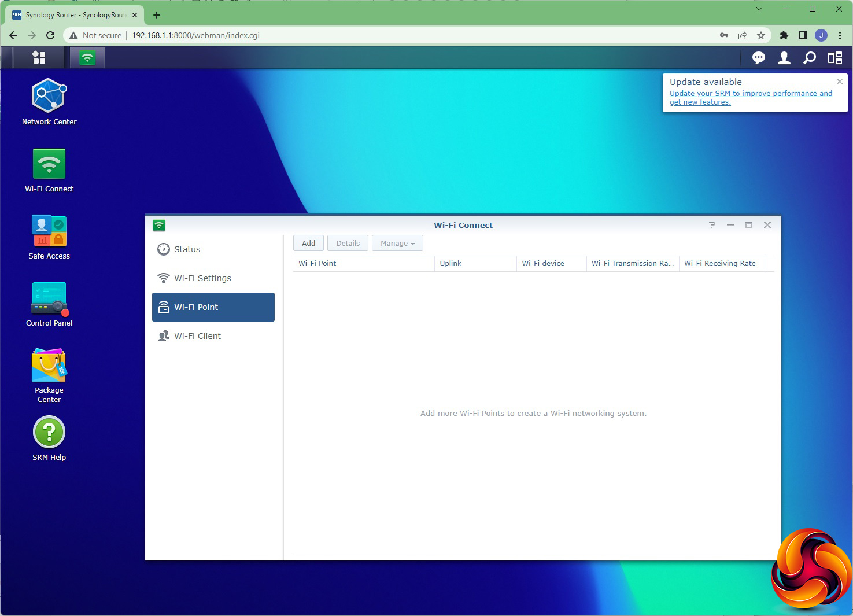853x616 pixels.
Task: Click the Details button
Action: tap(348, 244)
